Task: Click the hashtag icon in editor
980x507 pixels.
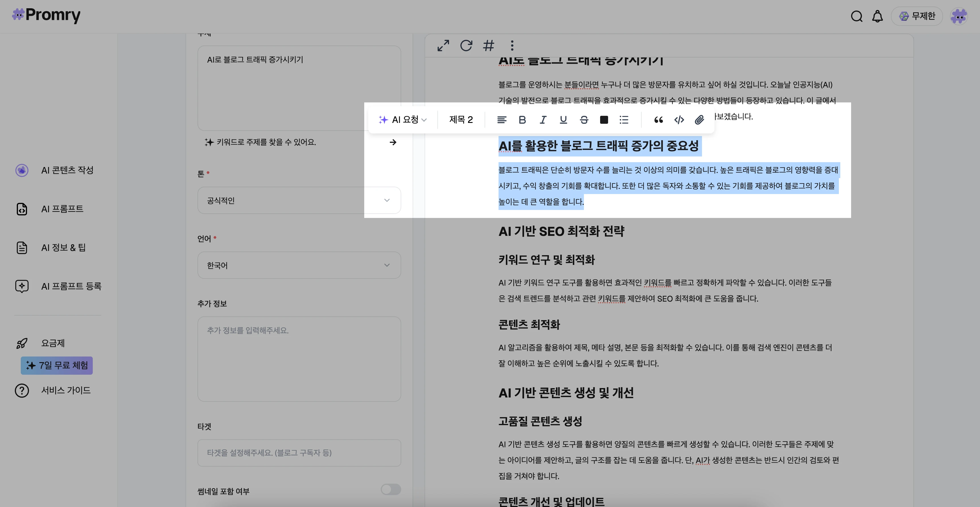Action: pos(489,46)
